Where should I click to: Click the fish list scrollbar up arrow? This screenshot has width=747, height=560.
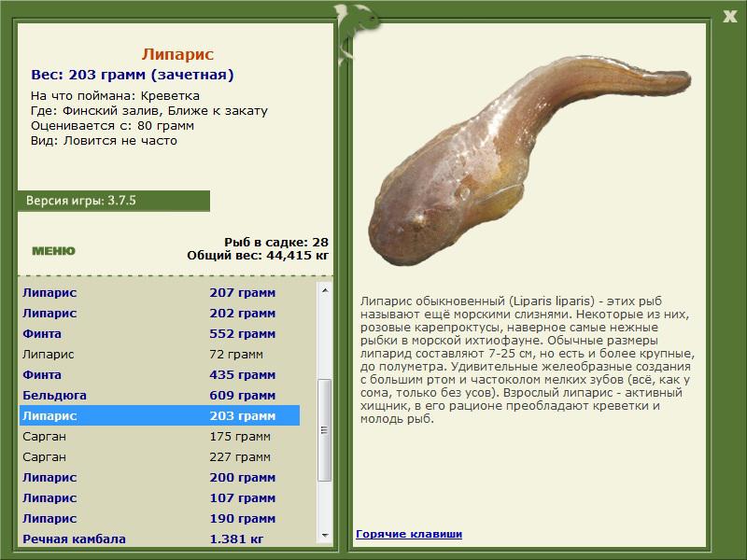tap(325, 290)
